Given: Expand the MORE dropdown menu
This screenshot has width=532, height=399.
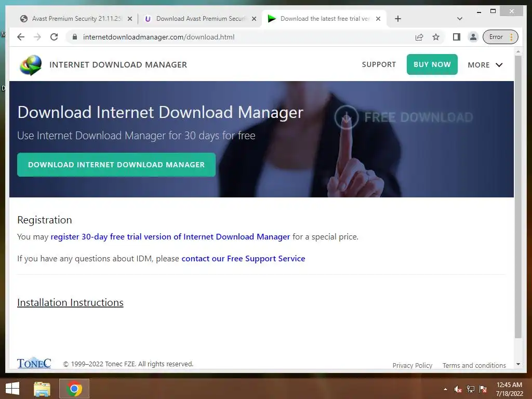Looking at the screenshot, I should pos(485,65).
